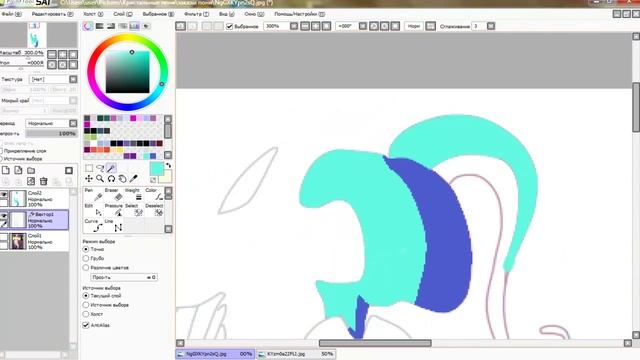Image resolution: width=640 pixels, height=360 pixels.
Task: Click the foreground cyan color swatch
Action: (157, 169)
